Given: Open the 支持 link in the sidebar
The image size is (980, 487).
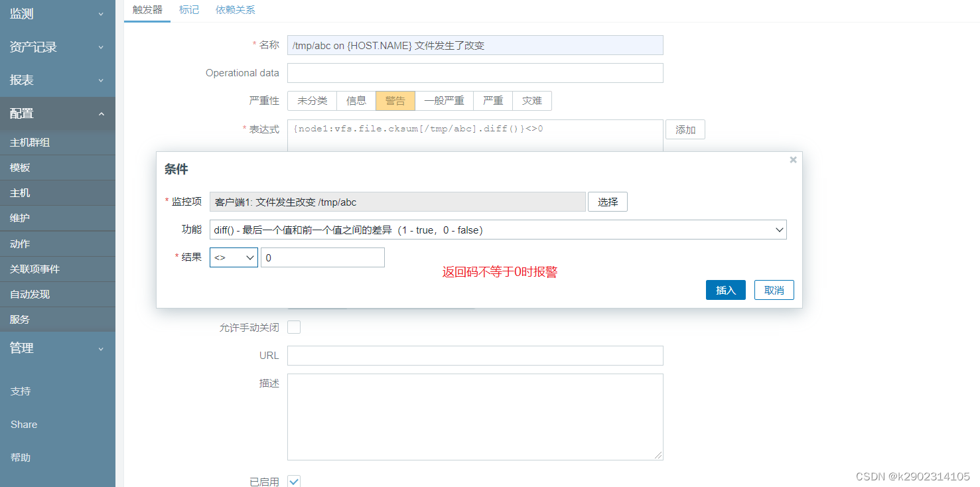Looking at the screenshot, I should point(21,391).
